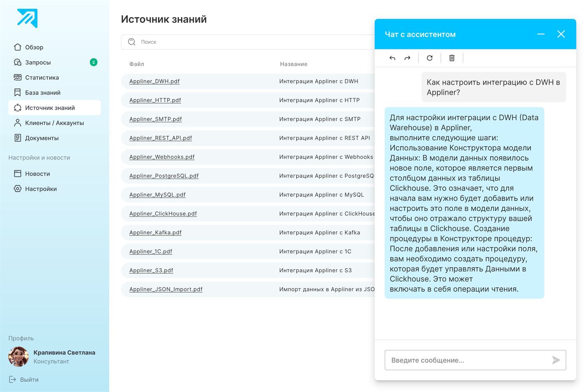Click the user question chat bubble
The width and height of the screenshot is (588, 392).
tap(494, 87)
